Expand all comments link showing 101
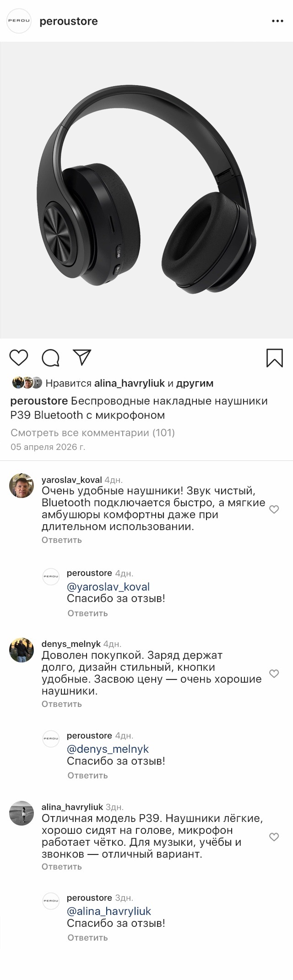The width and height of the screenshot is (293, 980). (92, 433)
